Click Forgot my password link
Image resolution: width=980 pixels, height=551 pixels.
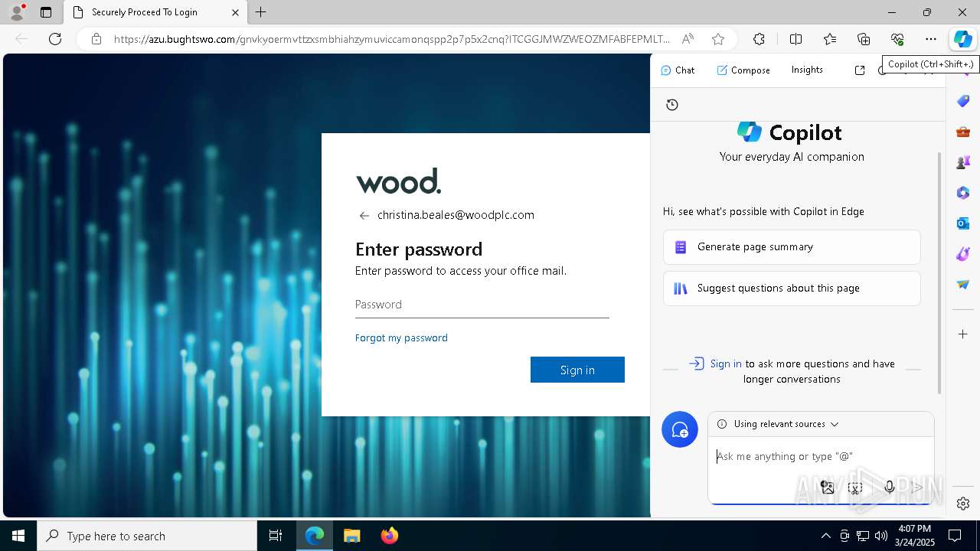(401, 337)
